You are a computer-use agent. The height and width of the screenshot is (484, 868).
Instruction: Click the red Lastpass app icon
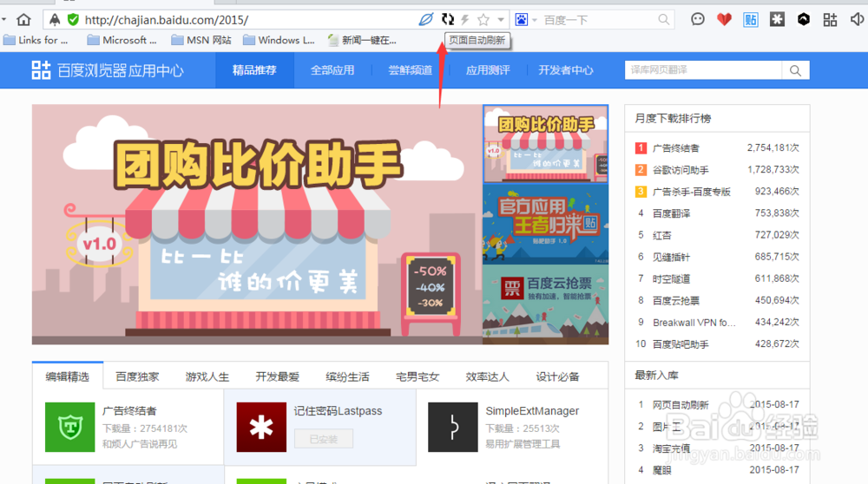(261, 427)
